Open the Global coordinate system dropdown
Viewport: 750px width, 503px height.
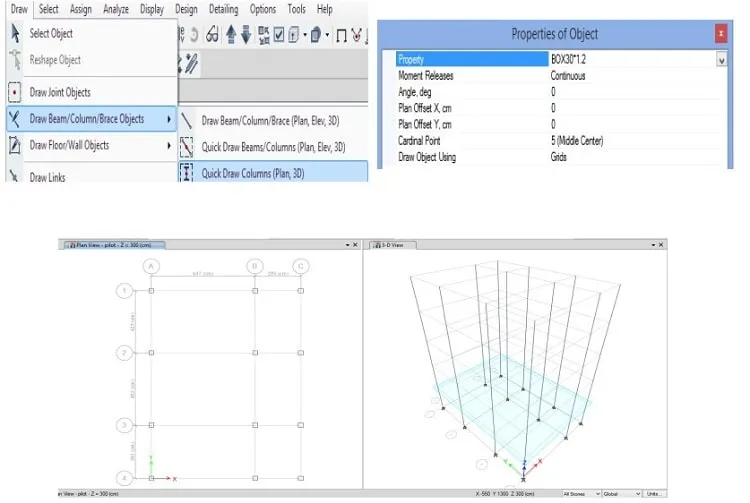(x=621, y=493)
